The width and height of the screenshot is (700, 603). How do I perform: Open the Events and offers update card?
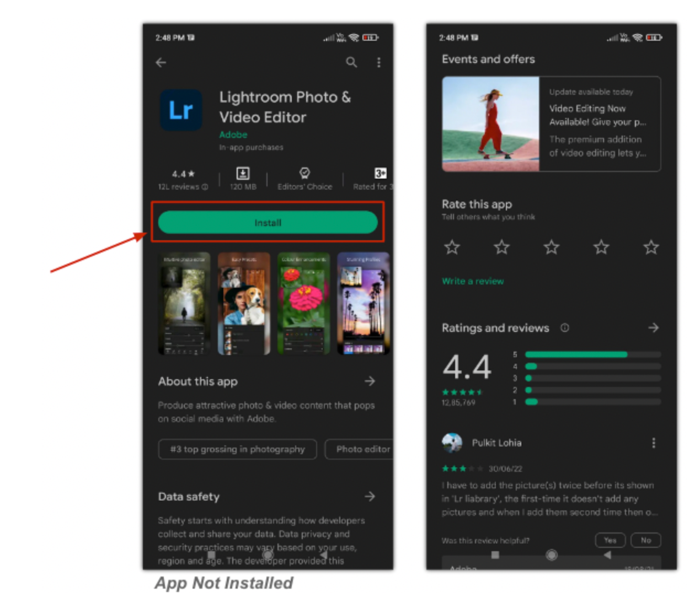(x=551, y=123)
